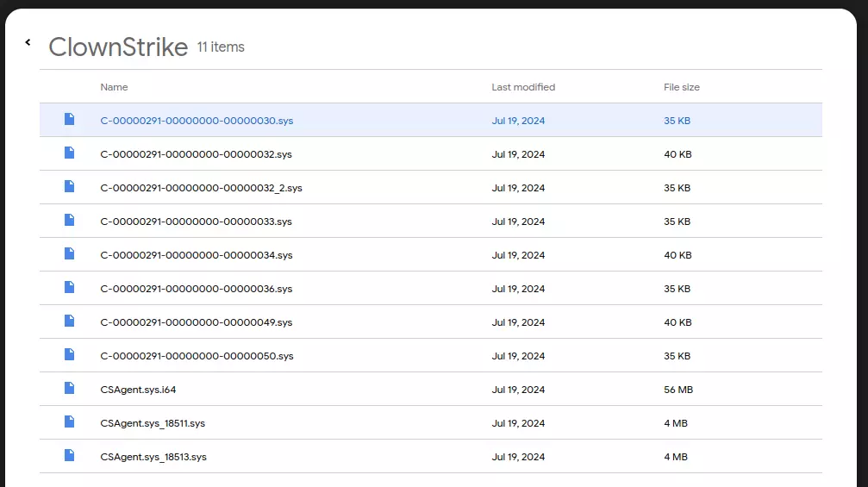Open the C-00000291-00000000-00000049.sys file
The width and height of the screenshot is (868, 487).
coord(196,322)
